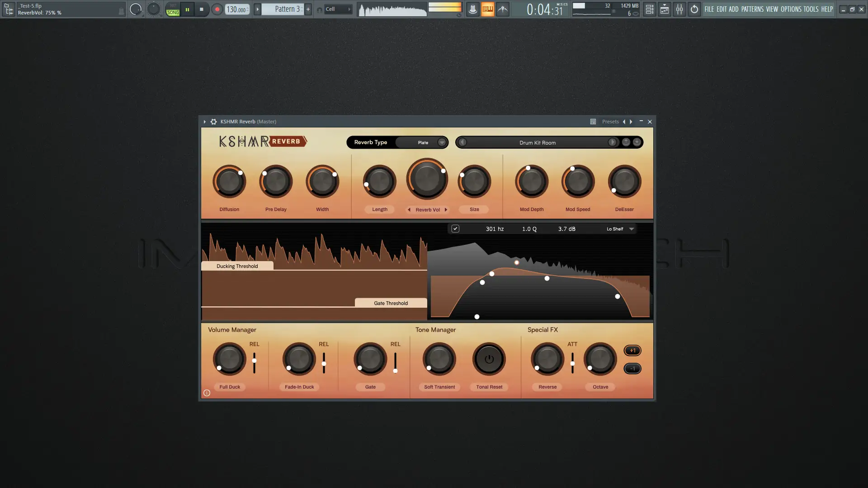
Task: Enable the +1 octave button
Action: tap(632, 351)
